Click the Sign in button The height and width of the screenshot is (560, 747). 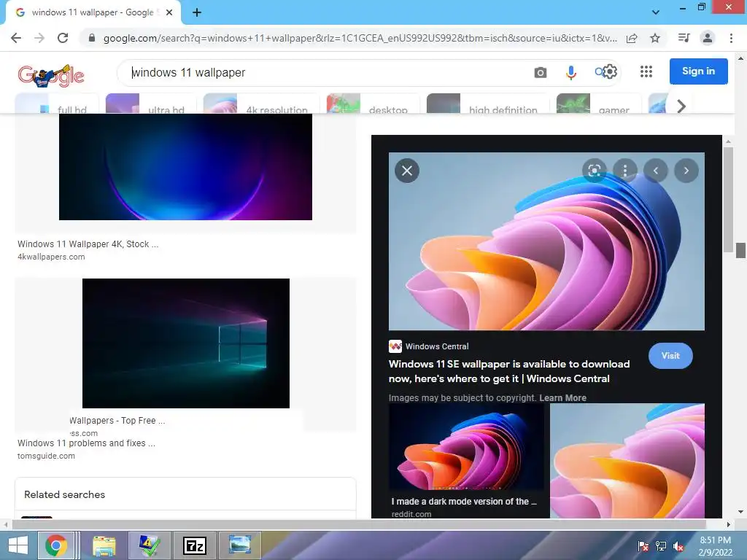(x=698, y=71)
